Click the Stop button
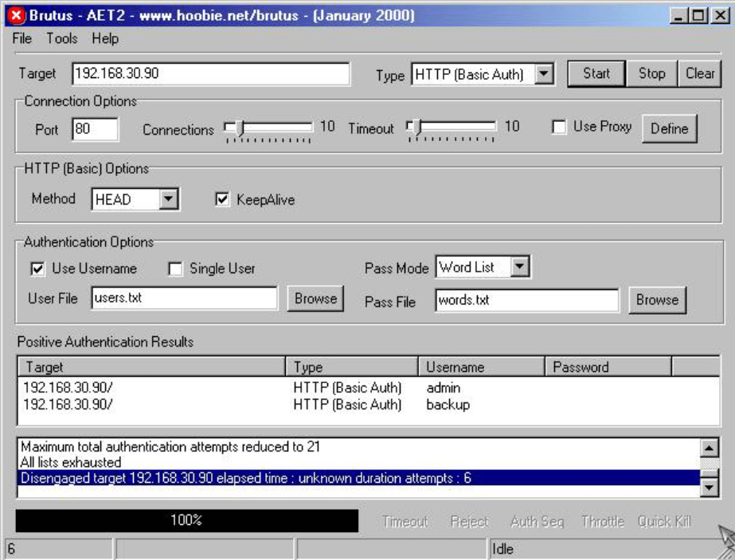Screen dimensions: 735x560 pyautogui.click(x=651, y=74)
